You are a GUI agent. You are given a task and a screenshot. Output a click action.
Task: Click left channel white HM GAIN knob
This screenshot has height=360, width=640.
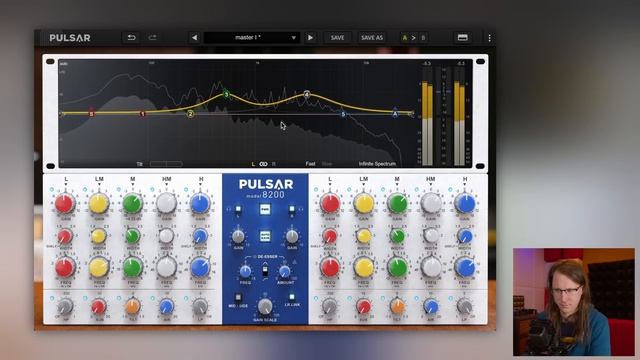[167, 204]
